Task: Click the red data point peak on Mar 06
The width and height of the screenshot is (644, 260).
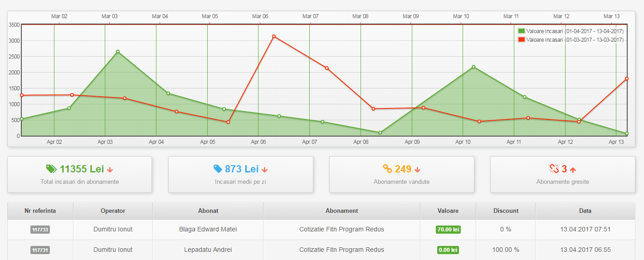Action: point(274,36)
